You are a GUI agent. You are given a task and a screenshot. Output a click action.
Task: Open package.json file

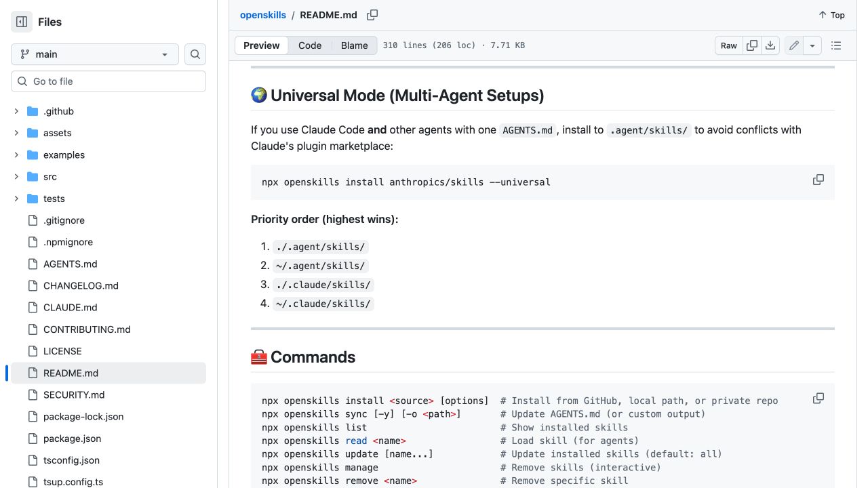(72, 439)
